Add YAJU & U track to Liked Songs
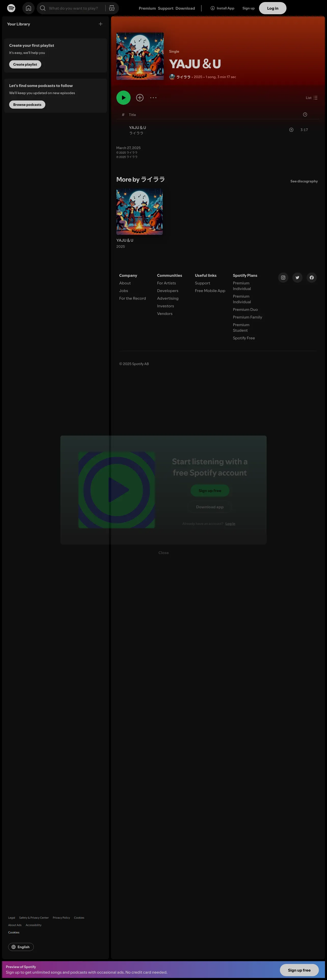This screenshot has height=980, width=327. click(x=291, y=130)
